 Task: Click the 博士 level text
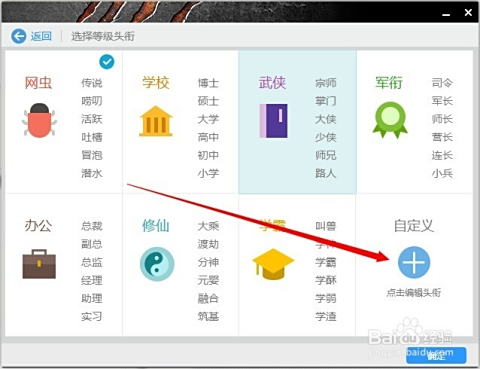208,83
